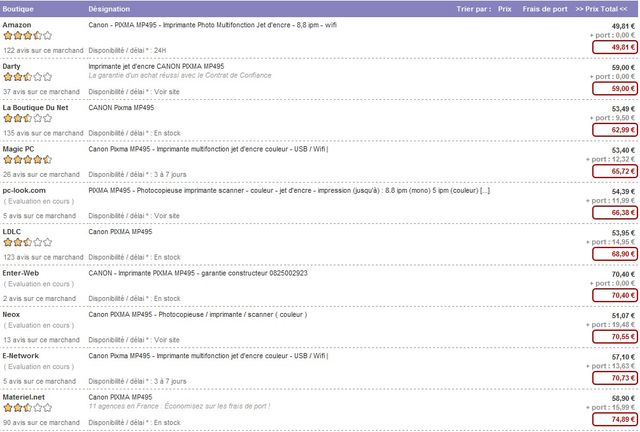Viewport: 640px width, 432px height.
Task: Click La Boutique Du Net star rating
Action: [x=28, y=118]
